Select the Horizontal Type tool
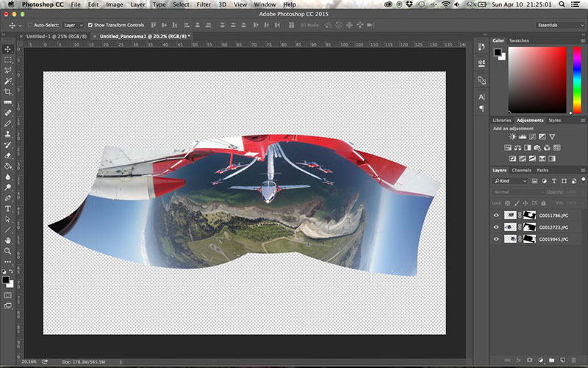This screenshot has height=368, width=588. 7,209
